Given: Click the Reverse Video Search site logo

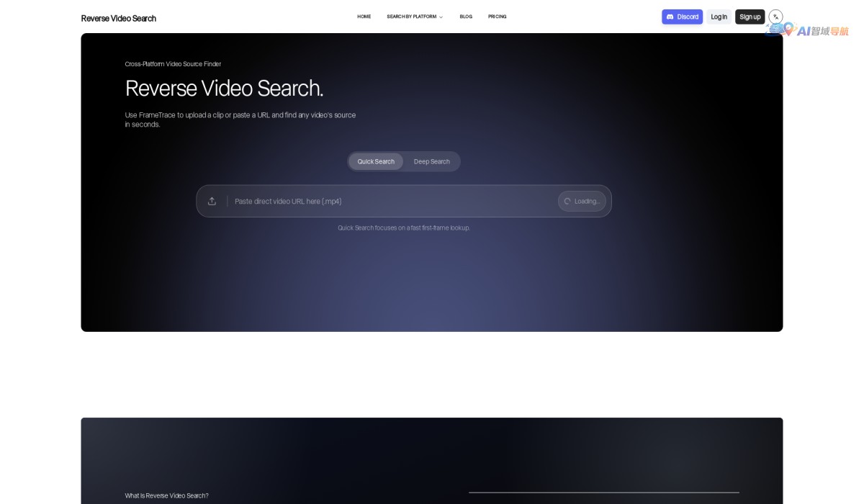Looking at the screenshot, I should (x=118, y=18).
